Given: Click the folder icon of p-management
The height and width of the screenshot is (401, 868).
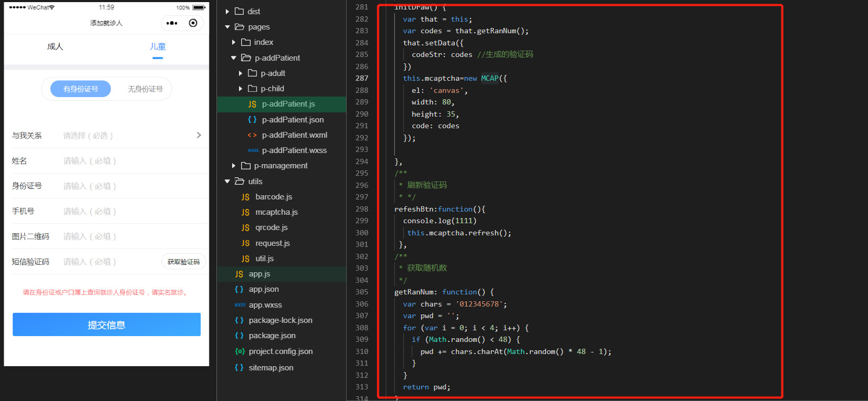Looking at the screenshot, I should pos(246,166).
